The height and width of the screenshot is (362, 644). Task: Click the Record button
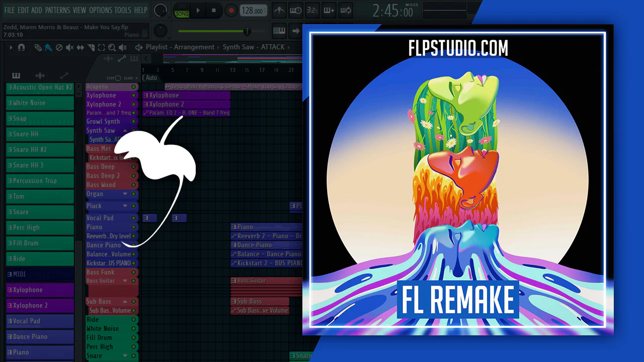(x=231, y=11)
